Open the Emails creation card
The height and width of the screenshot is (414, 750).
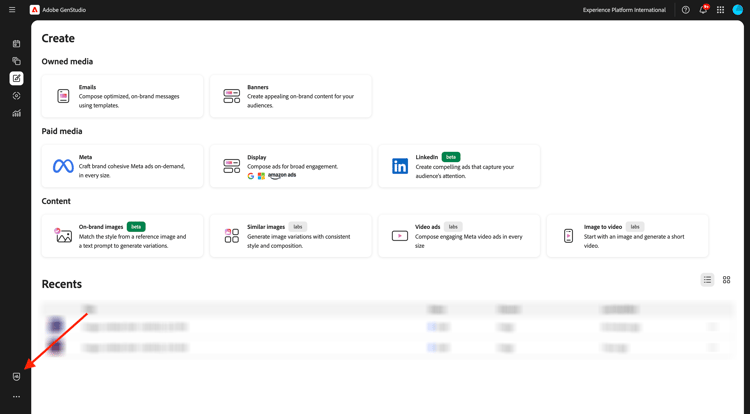122,96
